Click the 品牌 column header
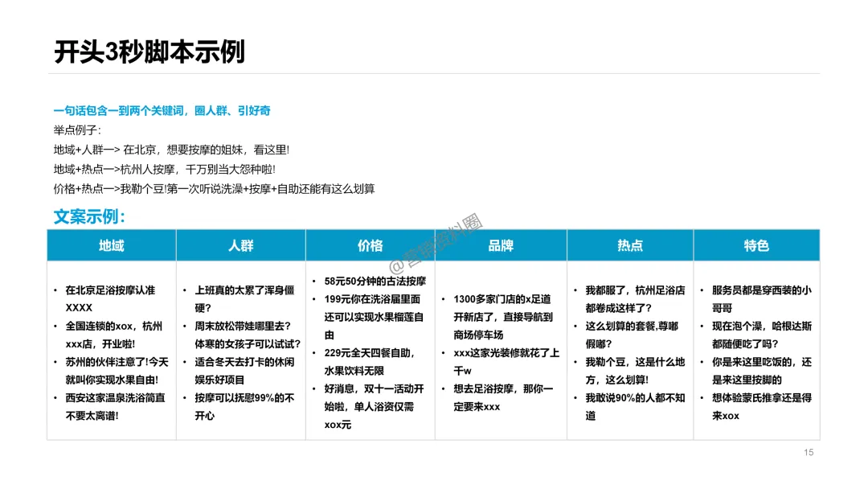 (501, 245)
